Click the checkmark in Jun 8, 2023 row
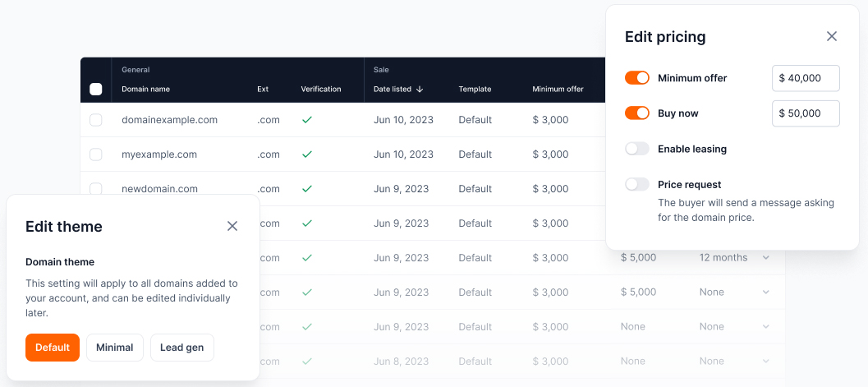This screenshot has width=868, height=387. tap(307, 361)
